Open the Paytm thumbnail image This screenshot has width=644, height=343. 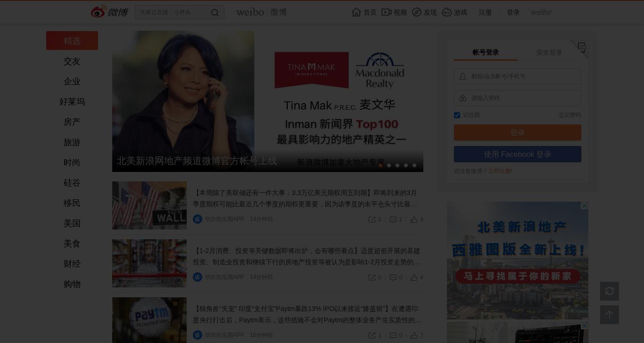(149, 320)
